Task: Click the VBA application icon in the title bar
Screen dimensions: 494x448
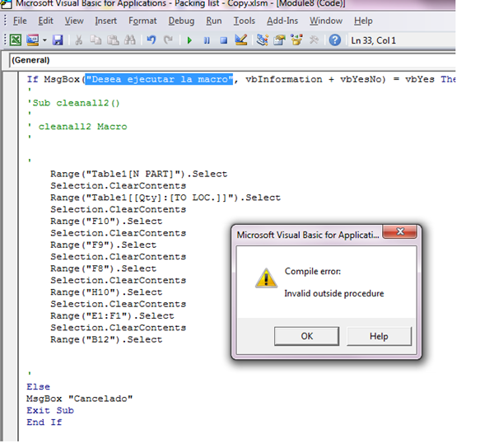Action: (6, 4)
